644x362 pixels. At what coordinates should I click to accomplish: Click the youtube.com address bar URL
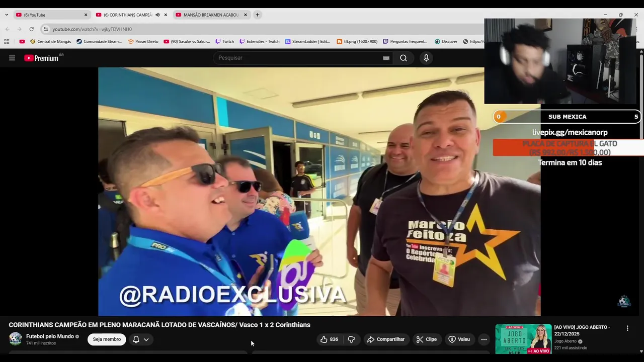pos(92,29)
